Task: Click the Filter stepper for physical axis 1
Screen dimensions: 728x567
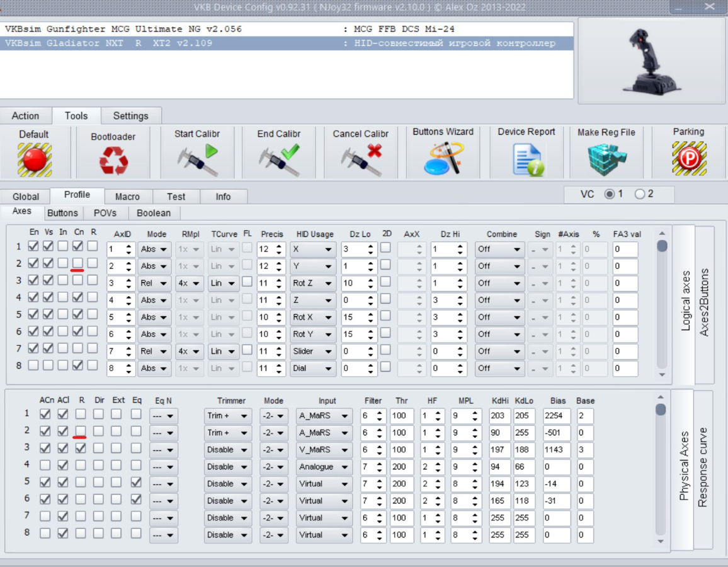Action: tap(379, 416)
